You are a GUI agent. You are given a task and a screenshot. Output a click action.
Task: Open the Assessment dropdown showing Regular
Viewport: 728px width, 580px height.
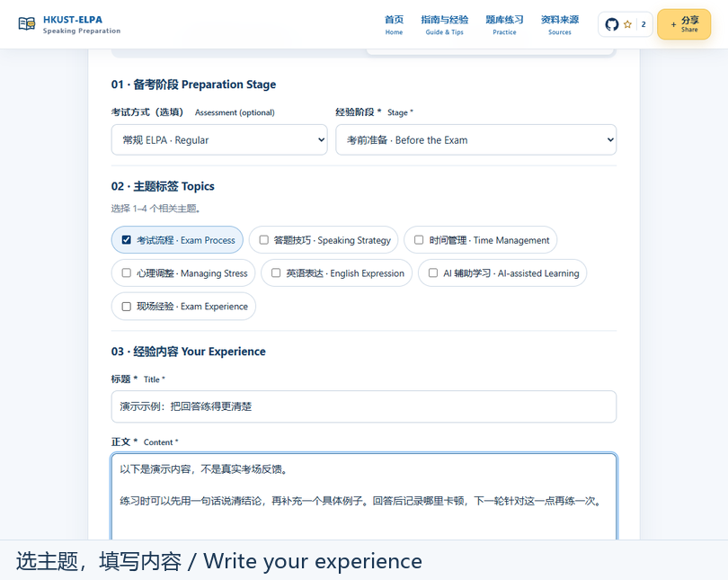click(x=219, y=139)
